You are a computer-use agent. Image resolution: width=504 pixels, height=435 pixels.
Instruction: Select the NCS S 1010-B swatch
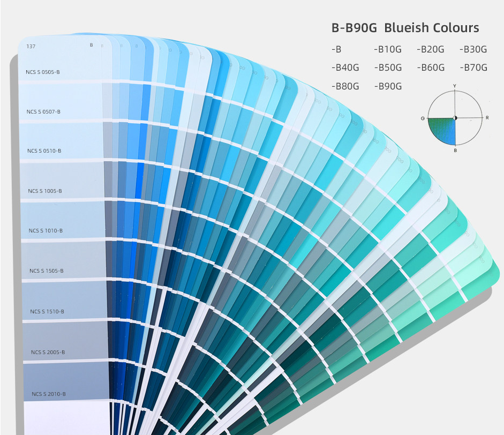point(63,221)
